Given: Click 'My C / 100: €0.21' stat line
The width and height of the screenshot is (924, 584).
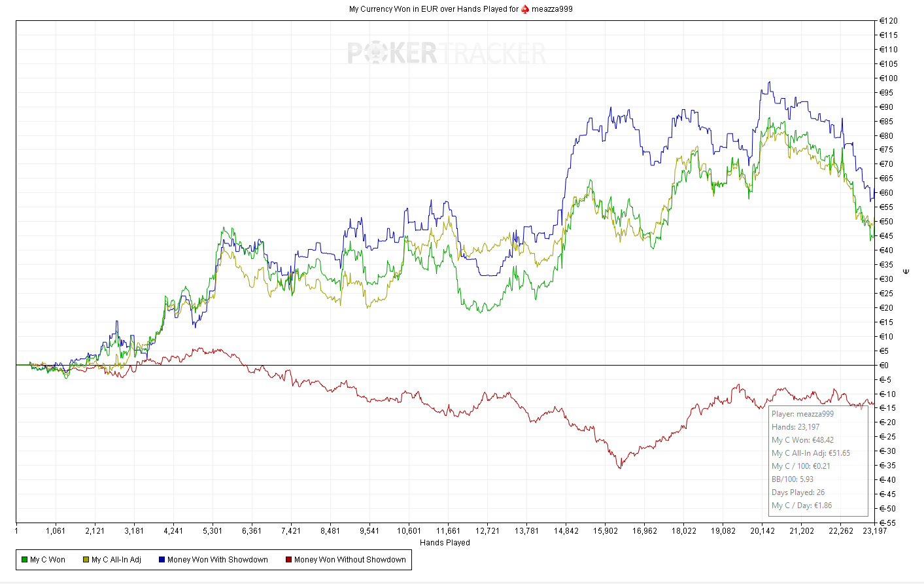Looking at the screenshot, I should coord(801,466).
